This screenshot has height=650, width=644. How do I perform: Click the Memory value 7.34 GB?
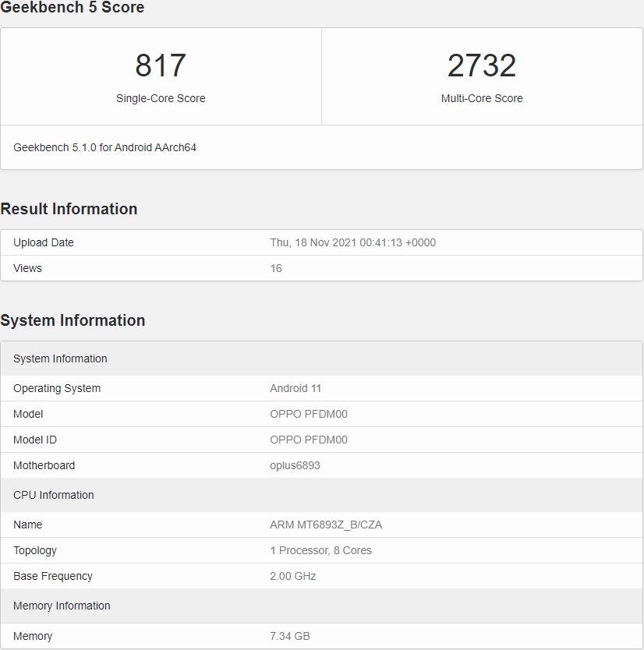point(290,636)
